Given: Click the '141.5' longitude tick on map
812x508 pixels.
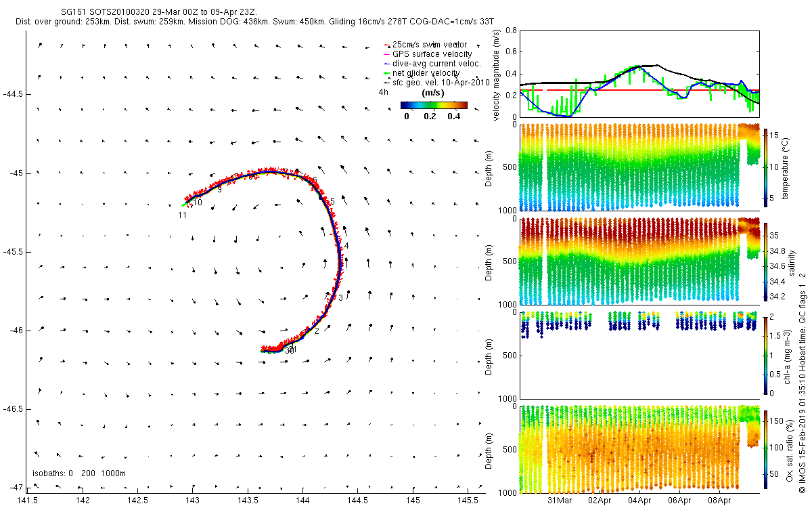Looking at the screenshot, I should 28,501.
